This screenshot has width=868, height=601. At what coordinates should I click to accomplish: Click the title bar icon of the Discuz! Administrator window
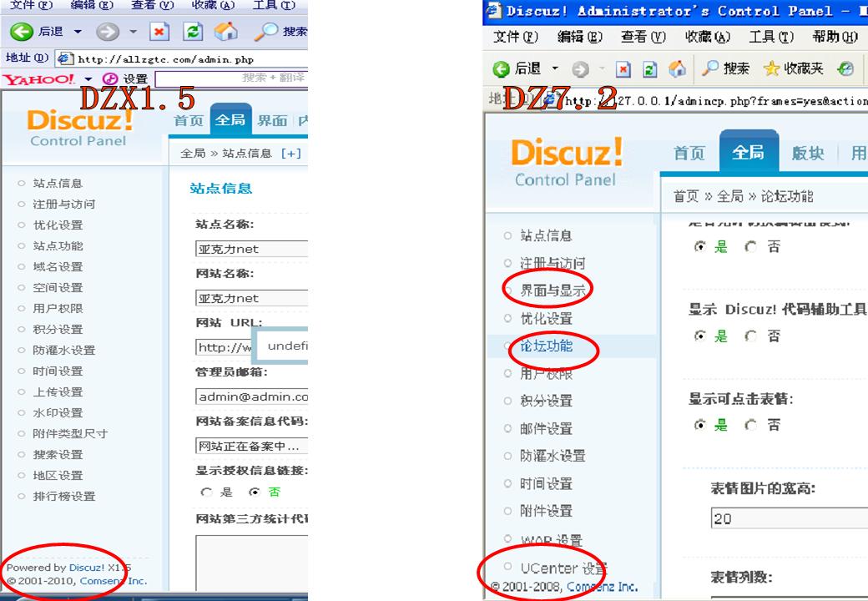click(493, 11)
